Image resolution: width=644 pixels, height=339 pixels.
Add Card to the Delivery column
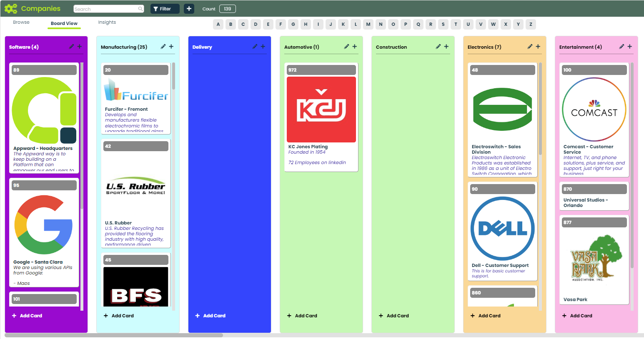coord(210,316)
